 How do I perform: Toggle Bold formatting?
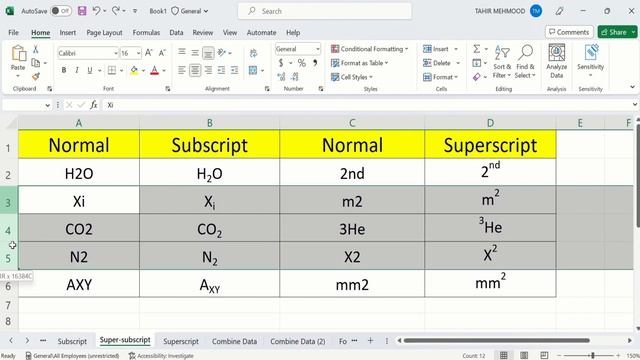64,70
